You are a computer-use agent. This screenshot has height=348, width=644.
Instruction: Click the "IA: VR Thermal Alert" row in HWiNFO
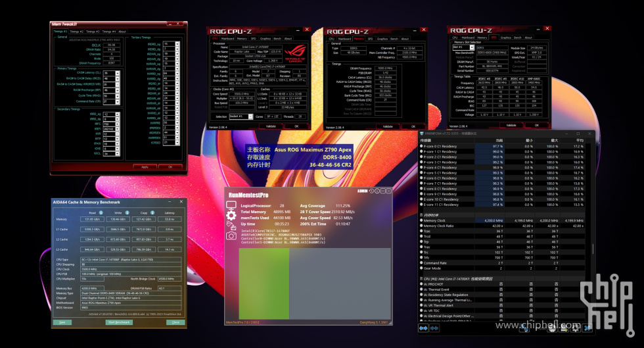(x=501, y=305)
